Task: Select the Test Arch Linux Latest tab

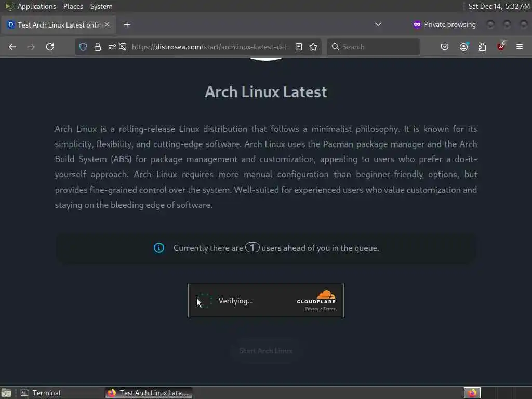Action: tap(58, 25)
